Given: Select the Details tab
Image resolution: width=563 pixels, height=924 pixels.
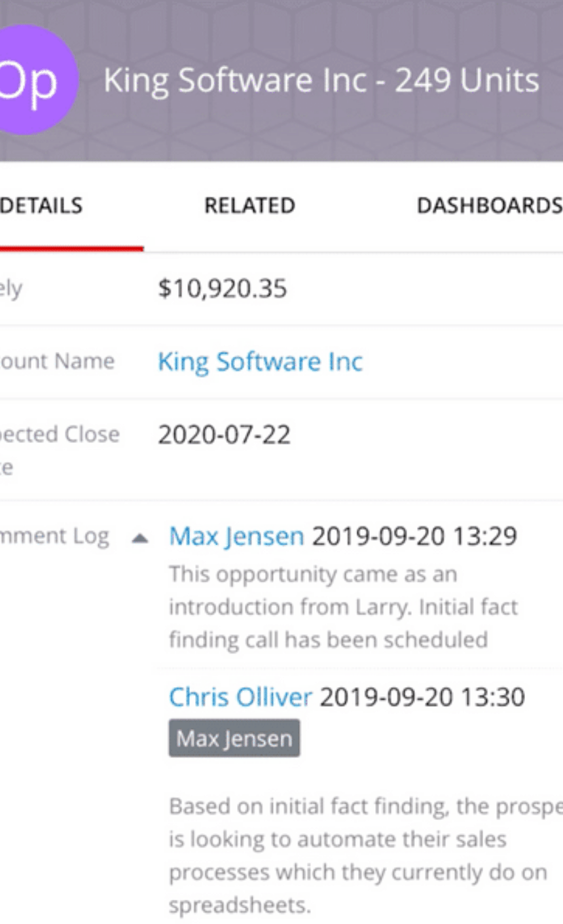Looking at the screenshot, I should point(41,205).
